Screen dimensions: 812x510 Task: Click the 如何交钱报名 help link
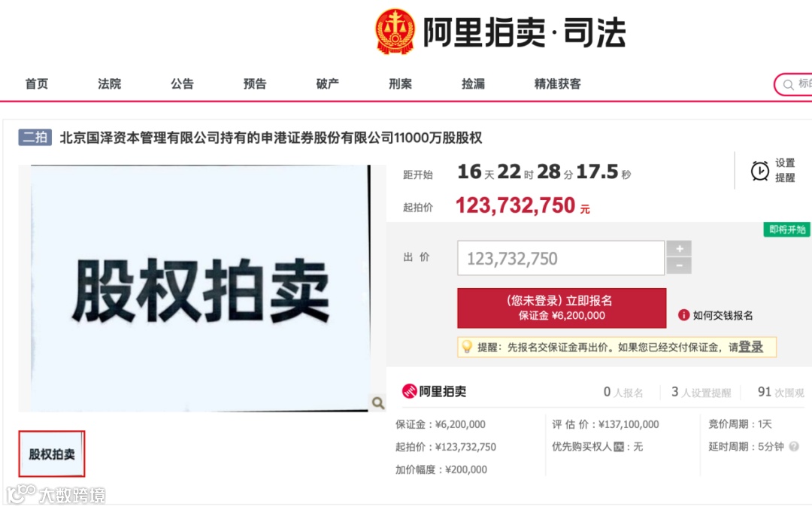coord(723,315)
